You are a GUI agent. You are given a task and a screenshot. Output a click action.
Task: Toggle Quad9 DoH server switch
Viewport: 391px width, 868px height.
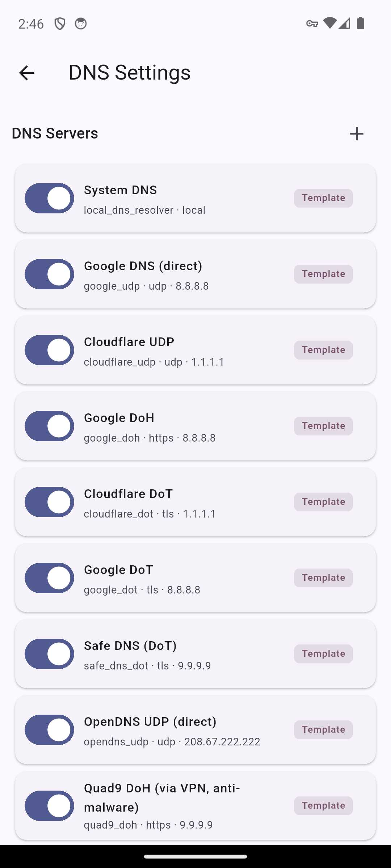(49, 806)
